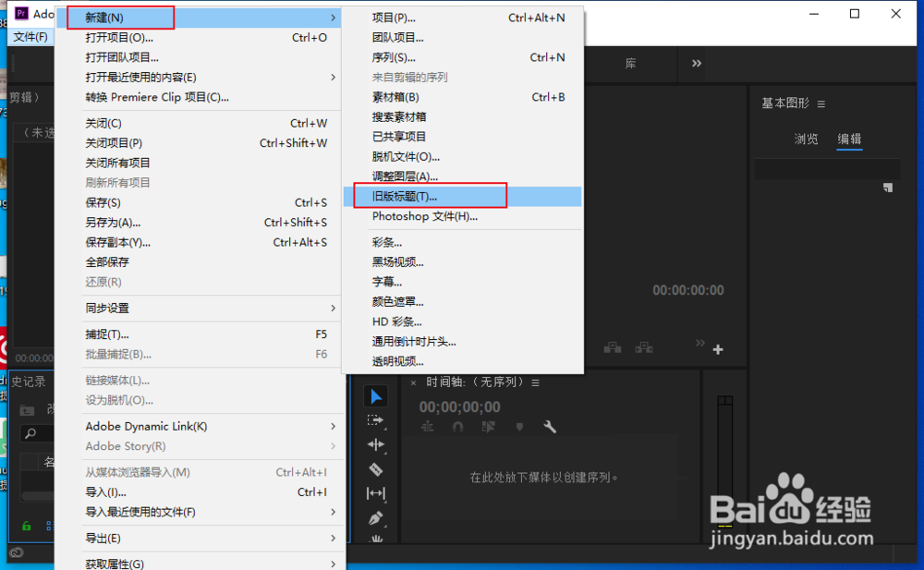
Task: Click the Lift button in program monitor
Action: (613, 347)
